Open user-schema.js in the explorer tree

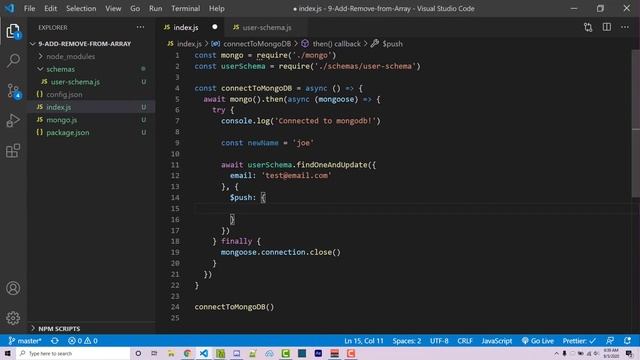pos(75,82)
